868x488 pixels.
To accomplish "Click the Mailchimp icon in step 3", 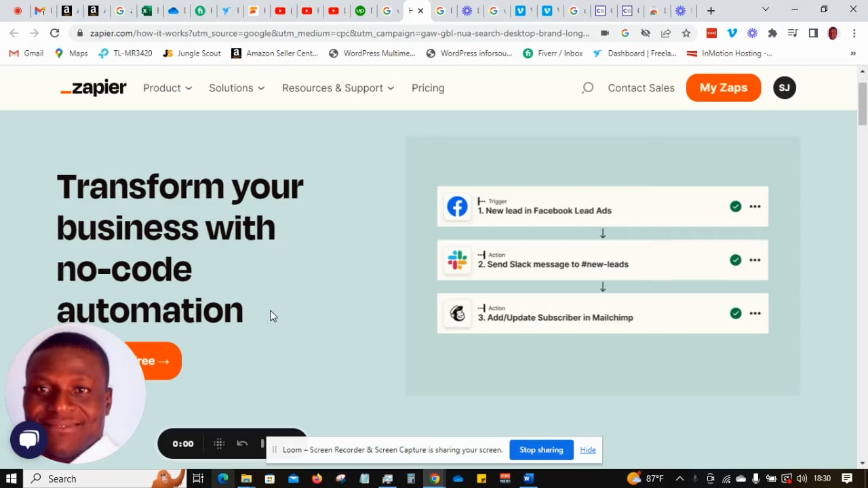I will click(x=457, y=313).
